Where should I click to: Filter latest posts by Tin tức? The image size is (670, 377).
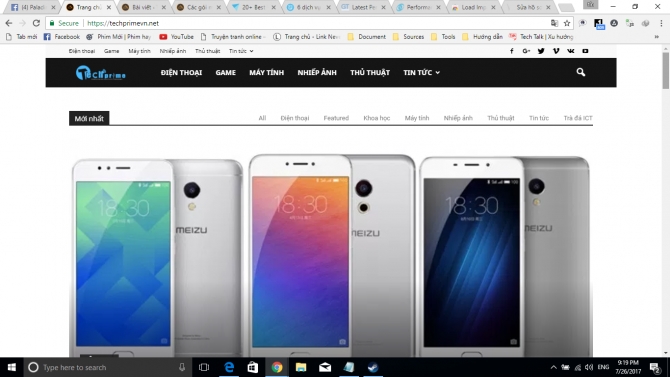pyautogui.click(x=539, y=118)
